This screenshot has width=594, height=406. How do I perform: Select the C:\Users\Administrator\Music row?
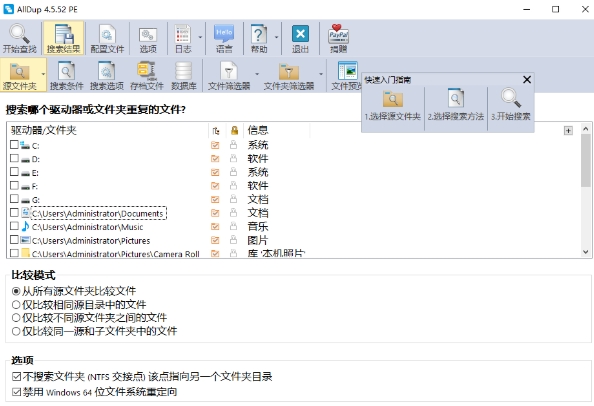(x=88, y=227)
